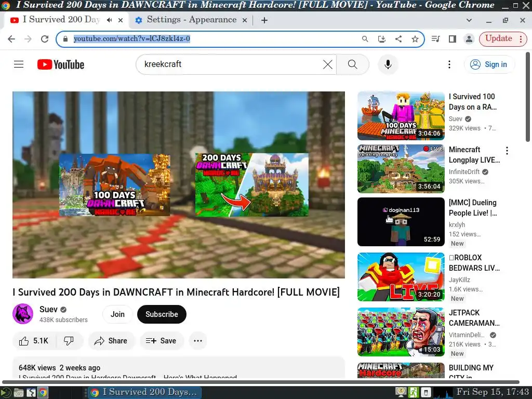Join the Suev channel membership
The width and height of the screenshot is (532, 399).
tap(117, 314)
